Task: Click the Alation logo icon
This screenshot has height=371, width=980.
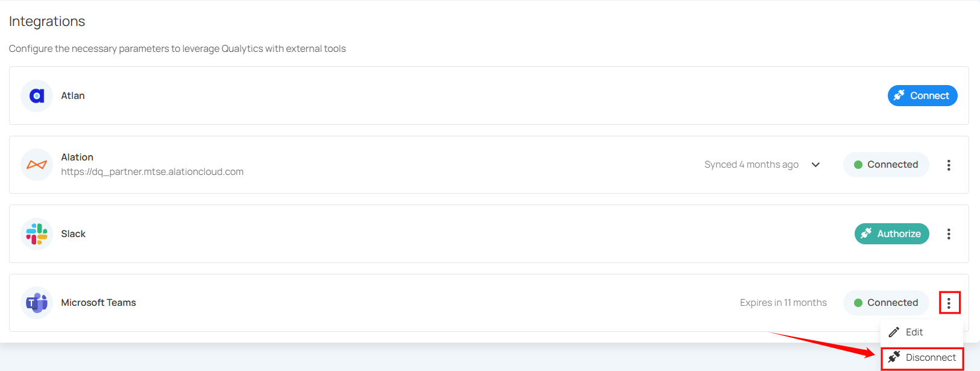Action: click(37, 165)
